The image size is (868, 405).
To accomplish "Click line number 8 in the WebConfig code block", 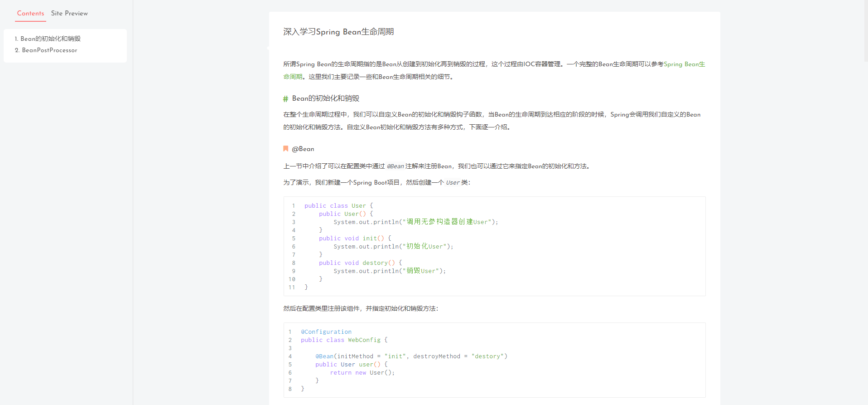I will coord(290,389).
